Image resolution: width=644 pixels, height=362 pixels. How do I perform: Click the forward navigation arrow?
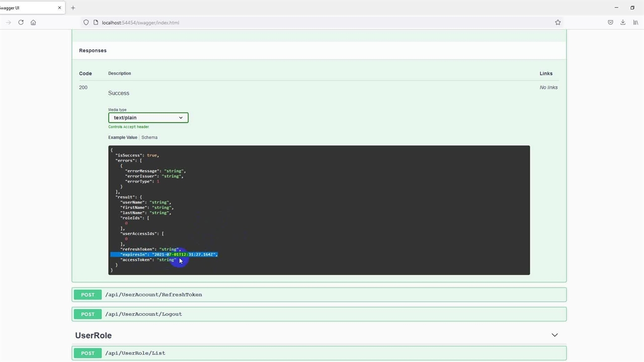pyautogui.click(x=8, y=22)
